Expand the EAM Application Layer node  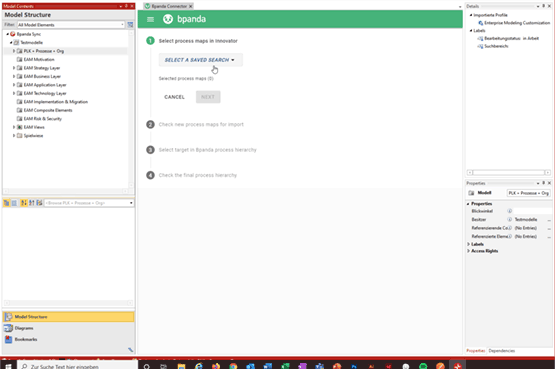coord(14,85)
